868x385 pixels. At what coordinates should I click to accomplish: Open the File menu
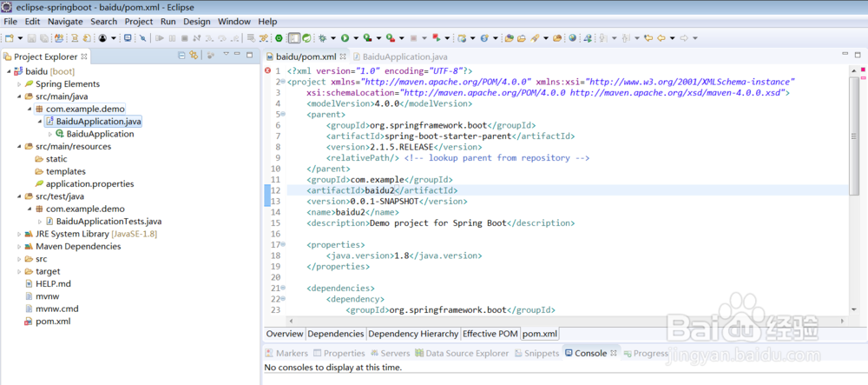point(10,22)
